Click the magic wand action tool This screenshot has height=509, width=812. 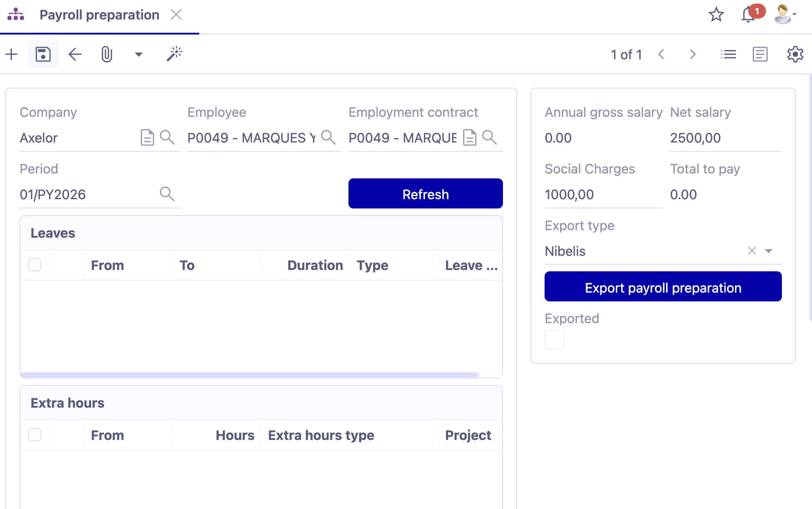pyautogui.click(x=174, y=54)
